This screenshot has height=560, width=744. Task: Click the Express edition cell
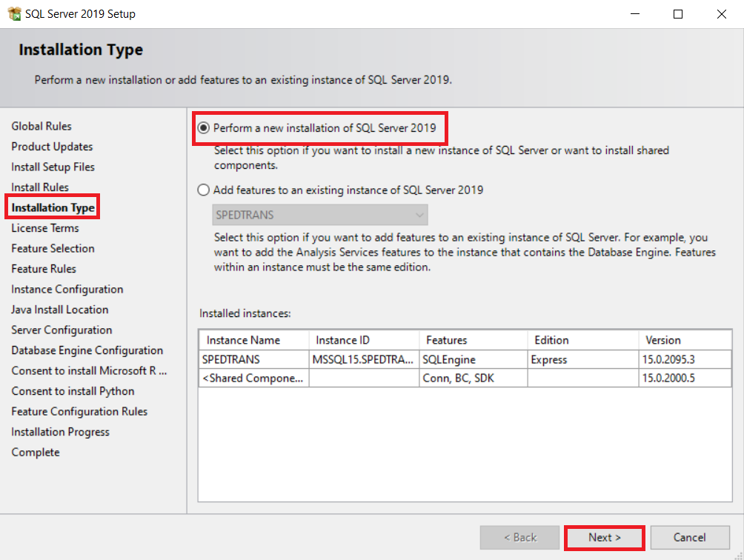pyautogui.click(x=582, y=359)
